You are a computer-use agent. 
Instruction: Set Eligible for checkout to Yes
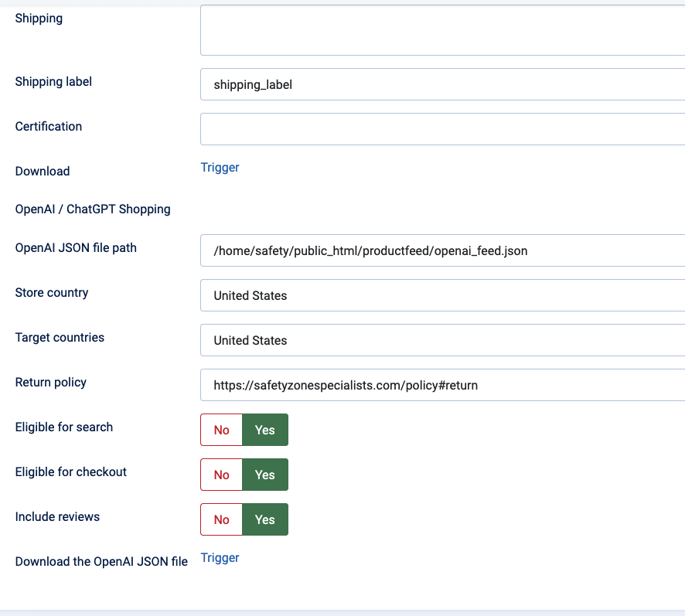[x=265, y=475]
